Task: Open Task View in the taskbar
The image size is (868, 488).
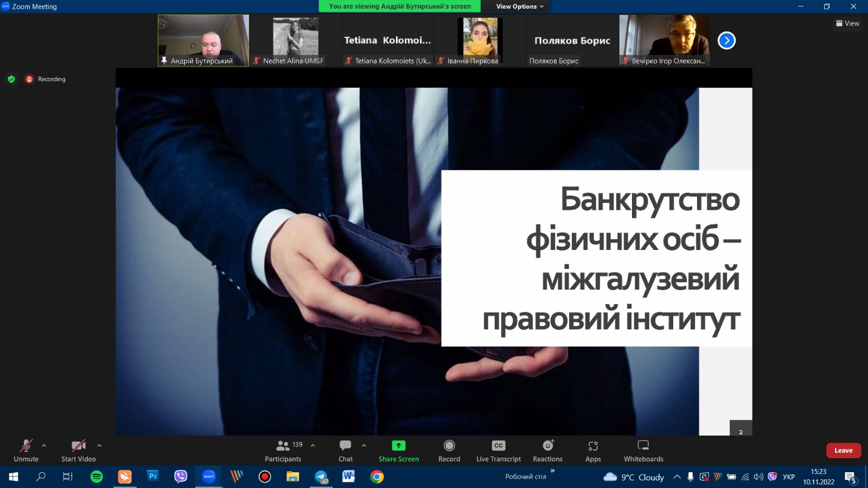Action: pos(68,477)
